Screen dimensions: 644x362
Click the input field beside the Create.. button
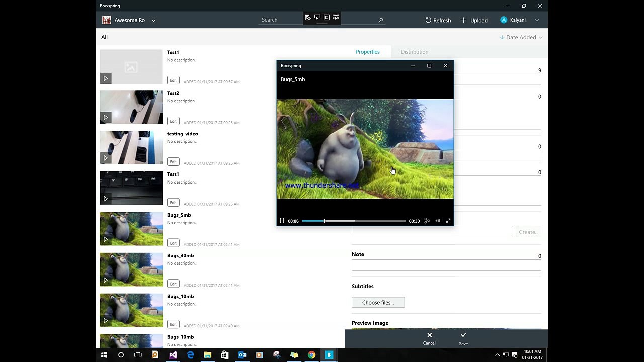tap(432, 232)
